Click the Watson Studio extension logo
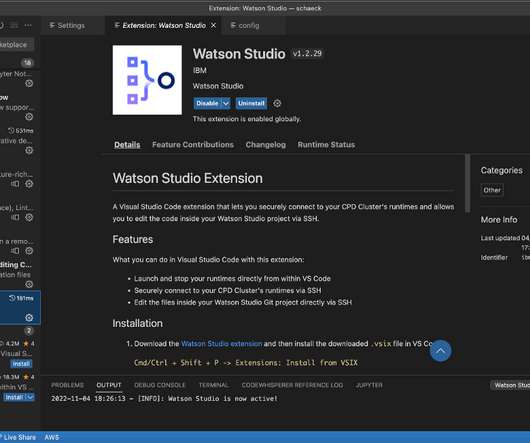 pos(147,80)
